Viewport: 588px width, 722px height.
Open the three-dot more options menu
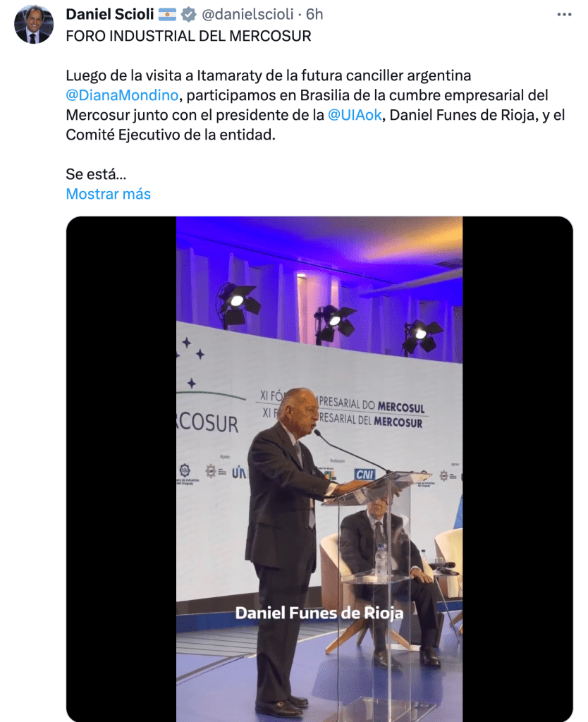tap(564, 15)
